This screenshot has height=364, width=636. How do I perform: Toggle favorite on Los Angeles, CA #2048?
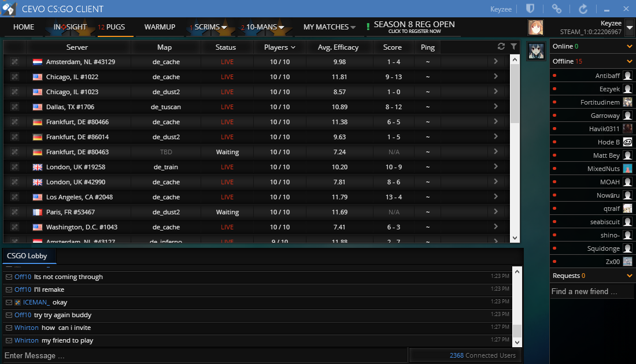(14, 196)
